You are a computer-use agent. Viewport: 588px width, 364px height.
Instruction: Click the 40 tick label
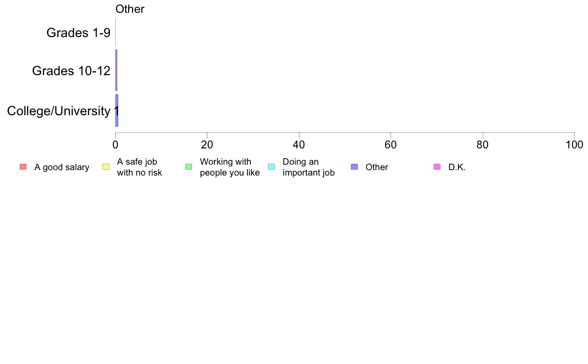click(x=299, y=145)
